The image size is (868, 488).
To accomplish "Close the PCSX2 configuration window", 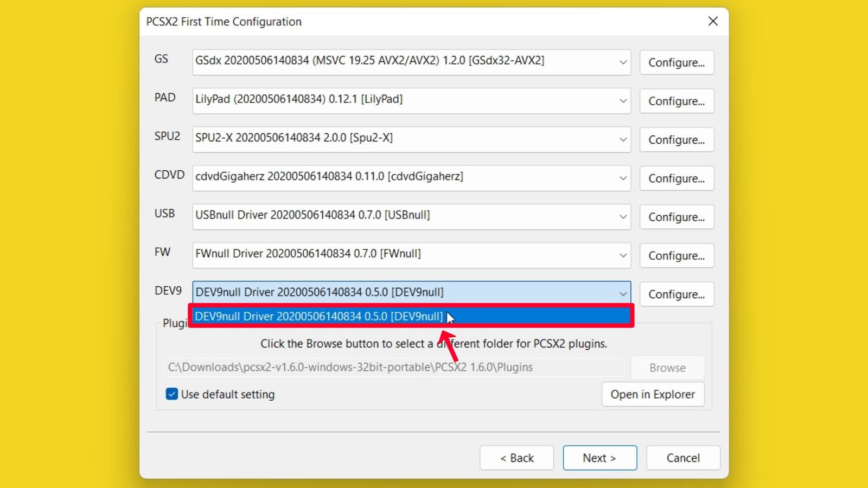I will 713,21.
